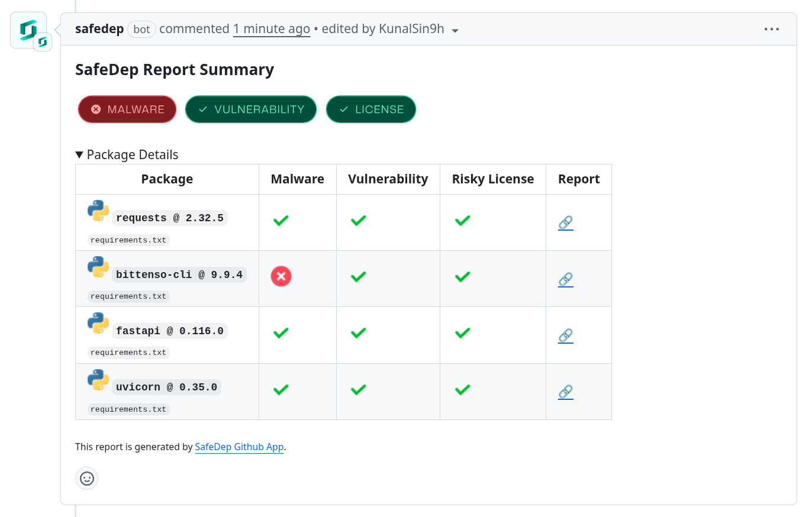Click the Python icon beside fastapi
The image size is (812, 517).
coord(98,323)
